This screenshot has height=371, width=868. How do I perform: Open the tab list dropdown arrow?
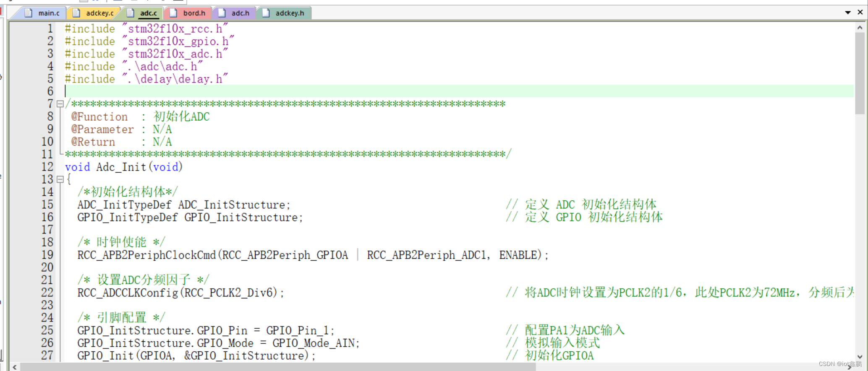[x=848, y=13]
